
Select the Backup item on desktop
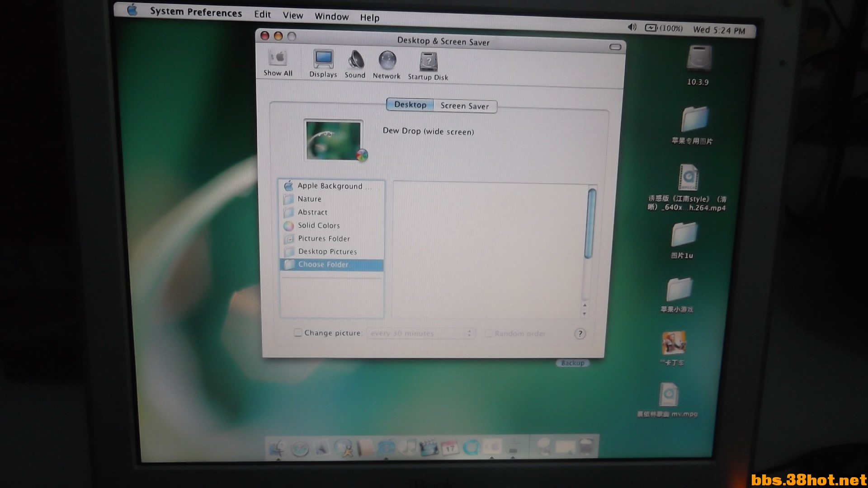pos(572,363)
